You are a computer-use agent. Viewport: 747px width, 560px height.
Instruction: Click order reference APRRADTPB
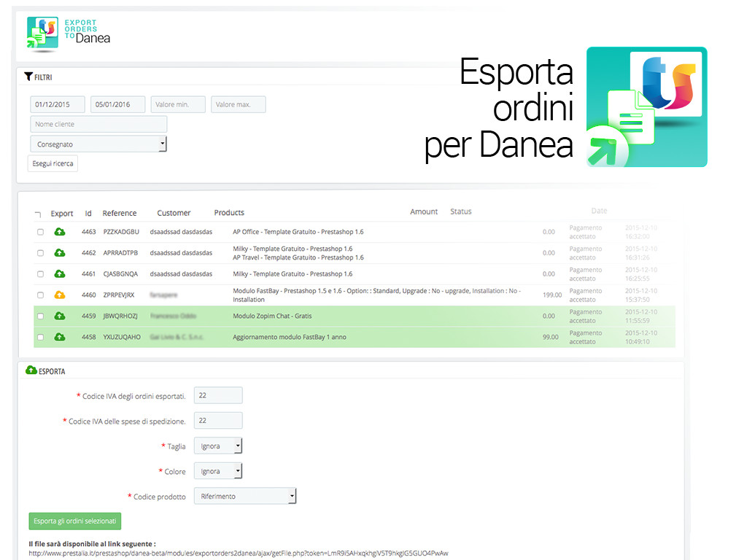pyautogui.click(x=120, y=253)
